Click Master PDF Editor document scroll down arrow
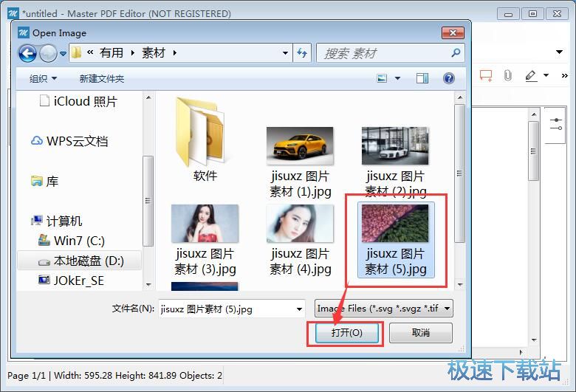The image size is (576, 392). (x=534, y=340)
